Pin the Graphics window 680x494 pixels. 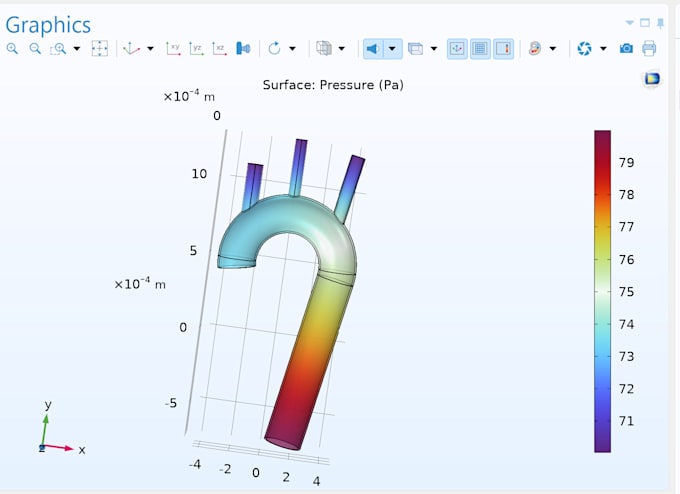click(x=660, y=23)
